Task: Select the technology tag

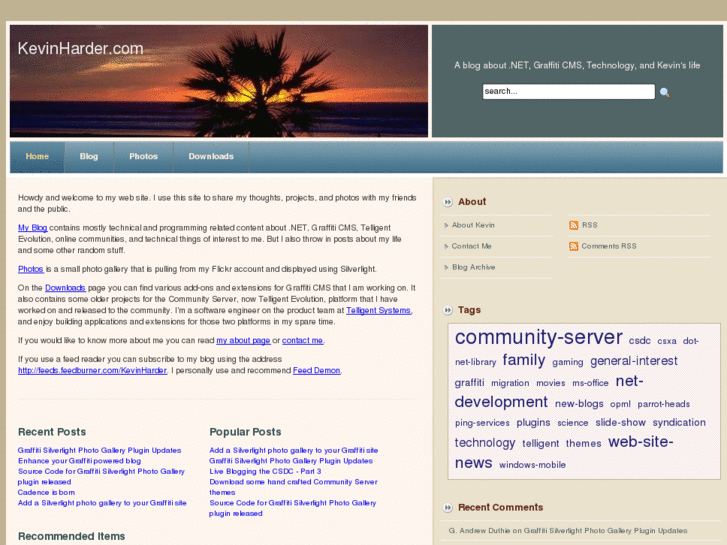Action: [x=485, y=443]
